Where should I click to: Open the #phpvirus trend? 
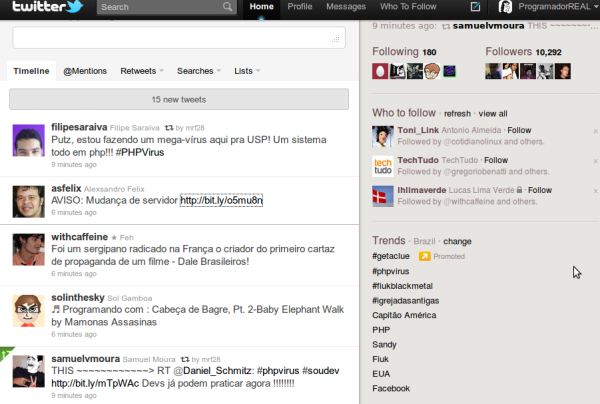pyautogui.click(x=390, y=271)
